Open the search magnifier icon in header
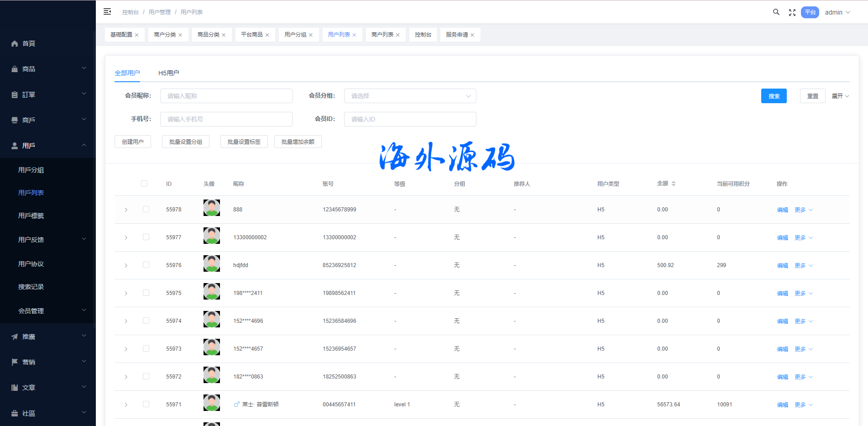The height and width of the screenshot is (426, 868). tap(776, 12)
